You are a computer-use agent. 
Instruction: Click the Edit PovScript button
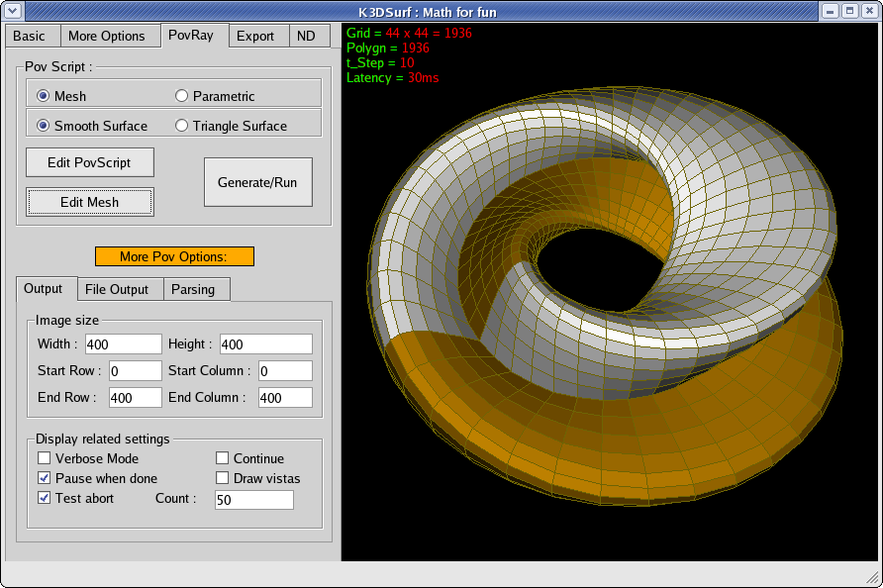click(90, 162)
